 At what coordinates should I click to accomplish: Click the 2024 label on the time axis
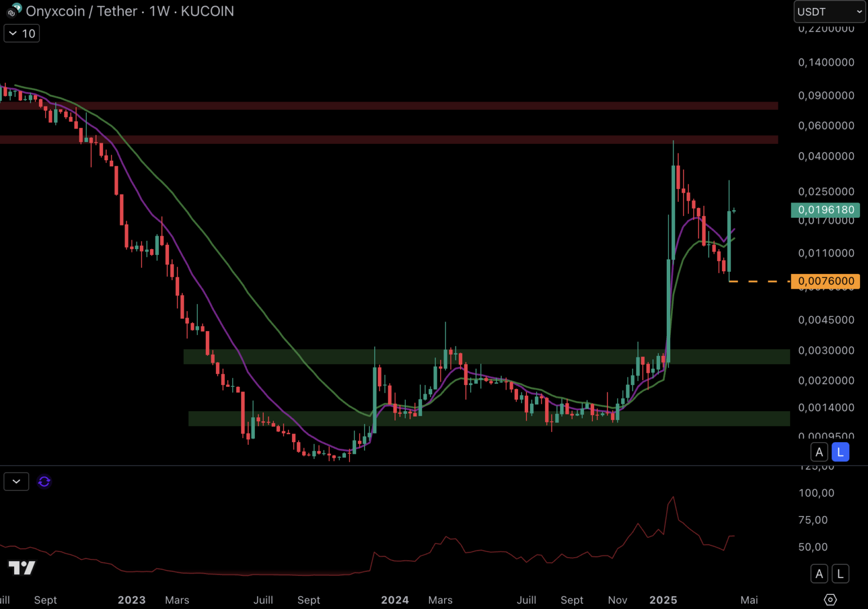point(395,600)
